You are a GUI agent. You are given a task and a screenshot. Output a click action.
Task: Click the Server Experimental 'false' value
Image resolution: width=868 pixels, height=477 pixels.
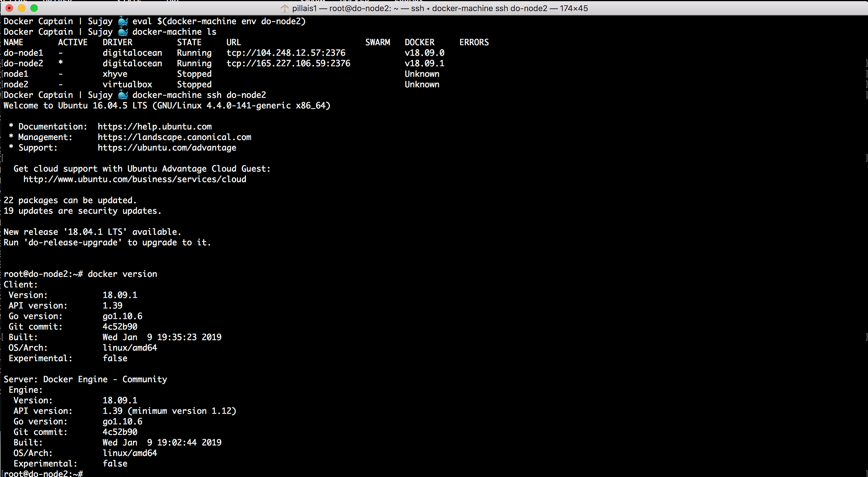[115, 464]
